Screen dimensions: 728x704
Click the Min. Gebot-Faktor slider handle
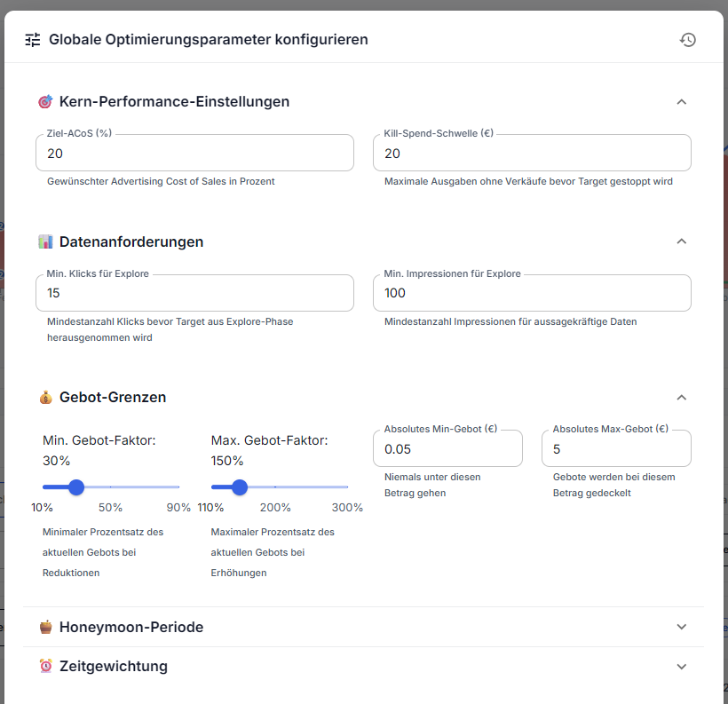pos(76,487)
